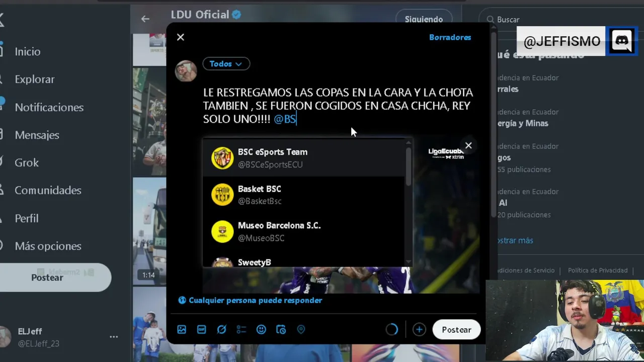Open Política de Privacidad link
Screen dimensions: 644x362
(598, 270)
